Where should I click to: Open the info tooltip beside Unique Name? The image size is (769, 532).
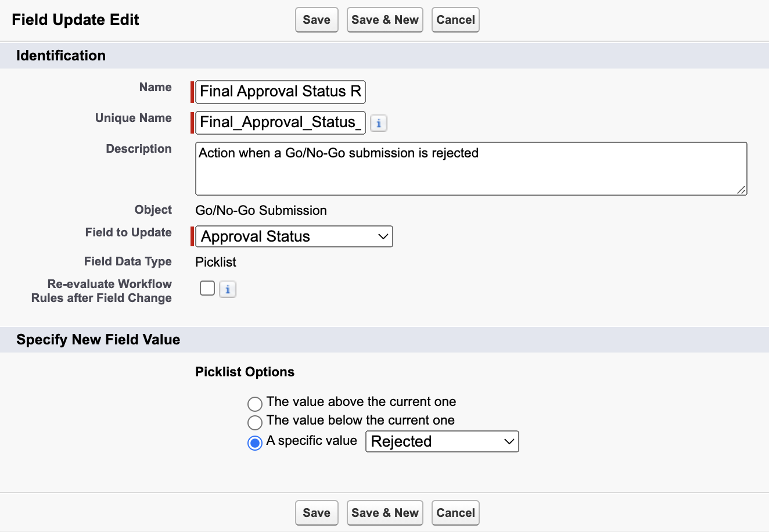(x=378, y=123)
